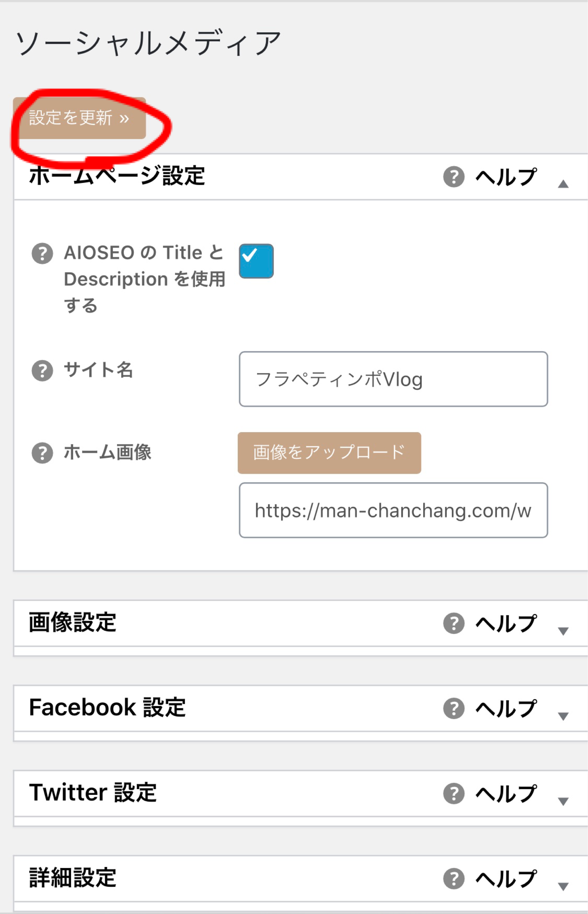Screen dimensions: 588x914
Task: Open help icon in Facebook 設定 section
Action: point(454,708)
